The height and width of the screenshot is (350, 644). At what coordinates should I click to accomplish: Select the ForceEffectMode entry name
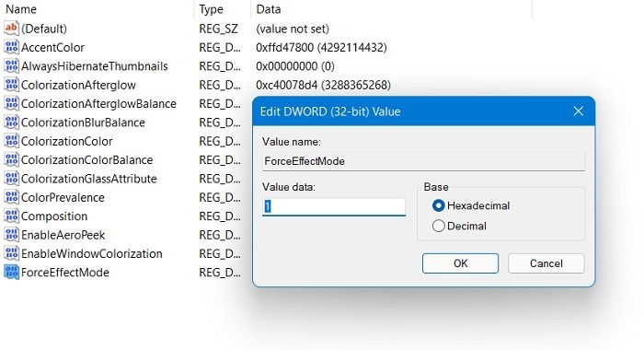pos(65,273)
